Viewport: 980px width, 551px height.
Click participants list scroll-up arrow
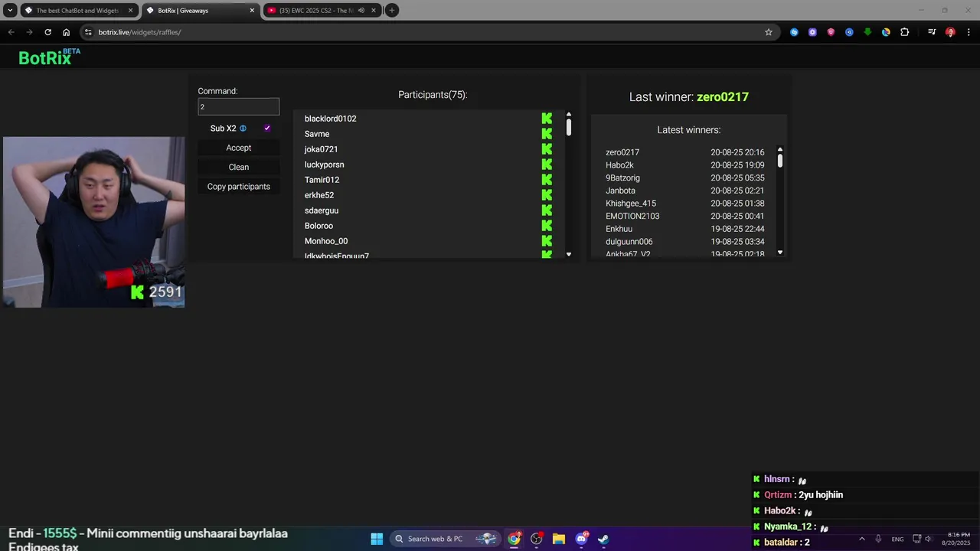(x=569, y=115)
